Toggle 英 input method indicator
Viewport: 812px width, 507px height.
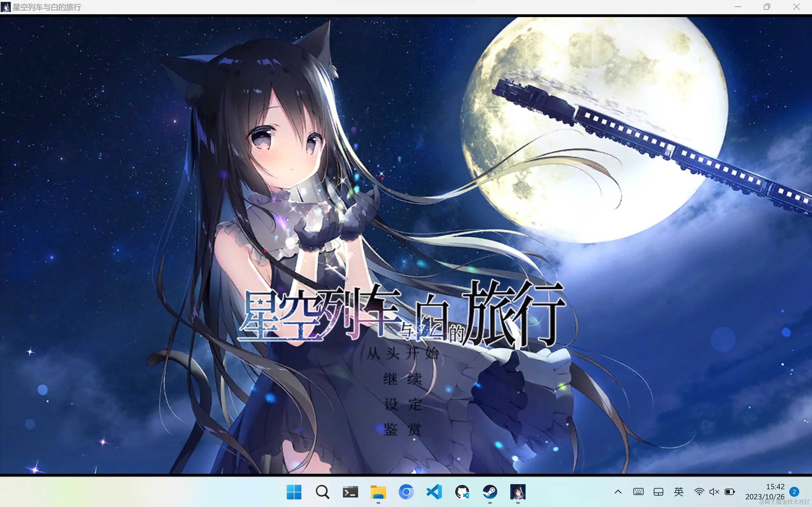tap(678, 492)
